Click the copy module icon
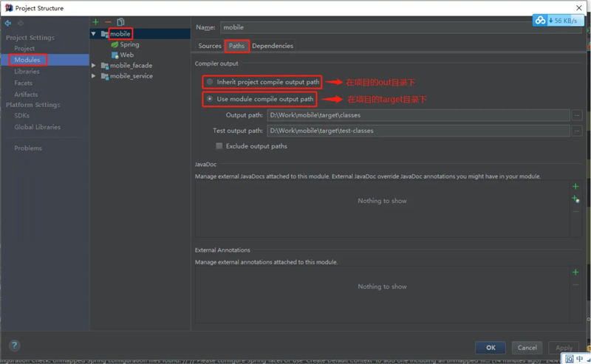 click(120, 22)
